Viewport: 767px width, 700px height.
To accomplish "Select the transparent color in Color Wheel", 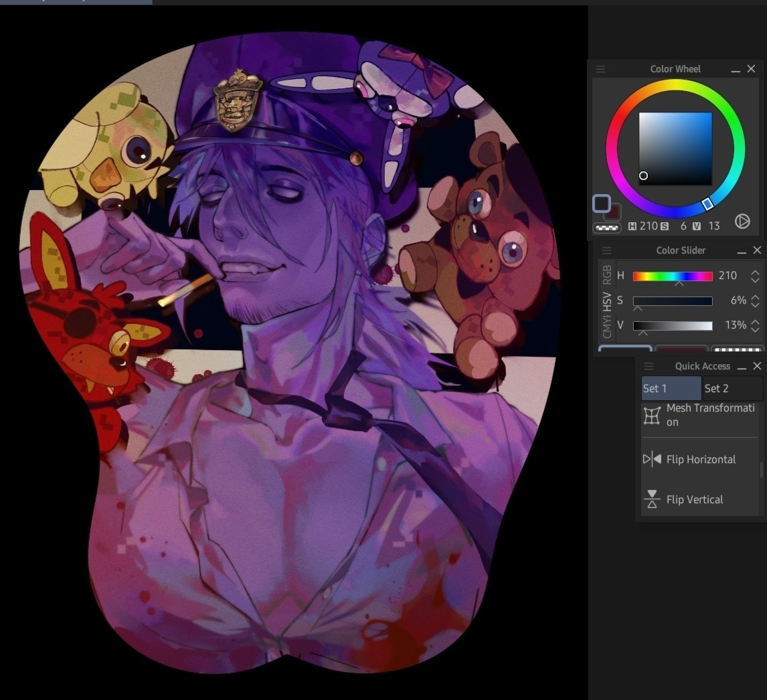I will coord(606,228).
